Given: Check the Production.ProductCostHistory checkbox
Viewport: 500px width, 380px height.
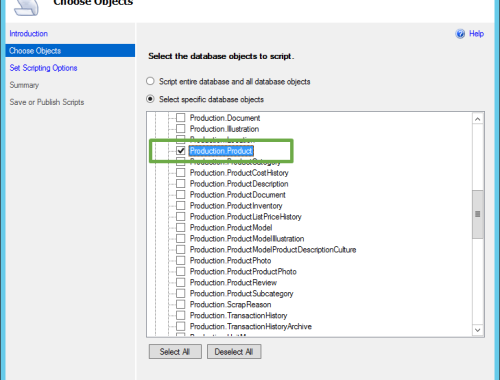Looking at the screenshot, I should 181,173.
